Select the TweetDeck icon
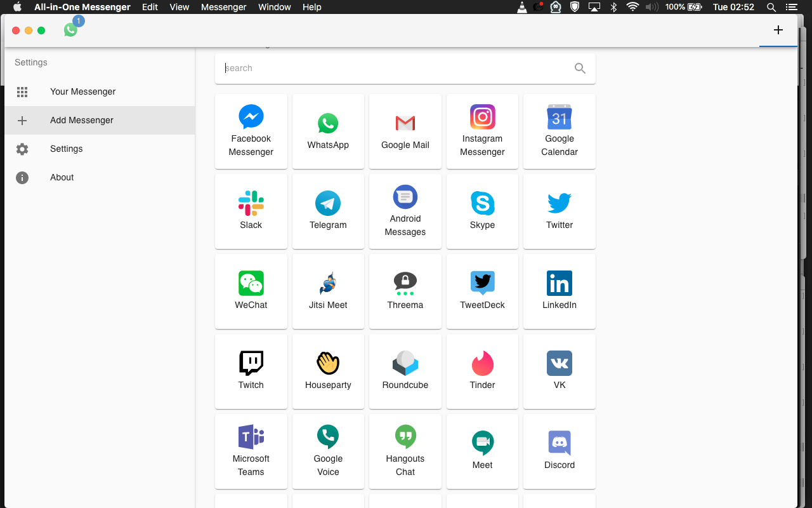Viewport: 812px width, 508px height. click(x=483, y=283)
